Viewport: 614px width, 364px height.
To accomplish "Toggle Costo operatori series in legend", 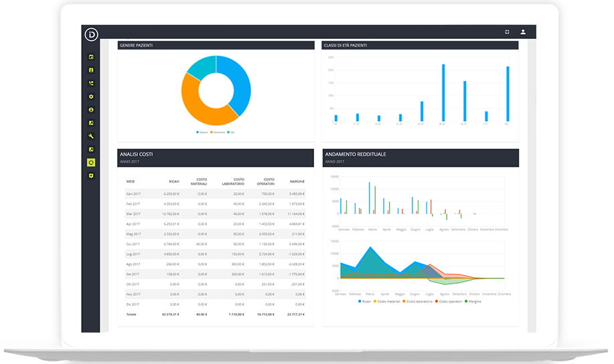I will pyautogui.click(x=451, y=301).
